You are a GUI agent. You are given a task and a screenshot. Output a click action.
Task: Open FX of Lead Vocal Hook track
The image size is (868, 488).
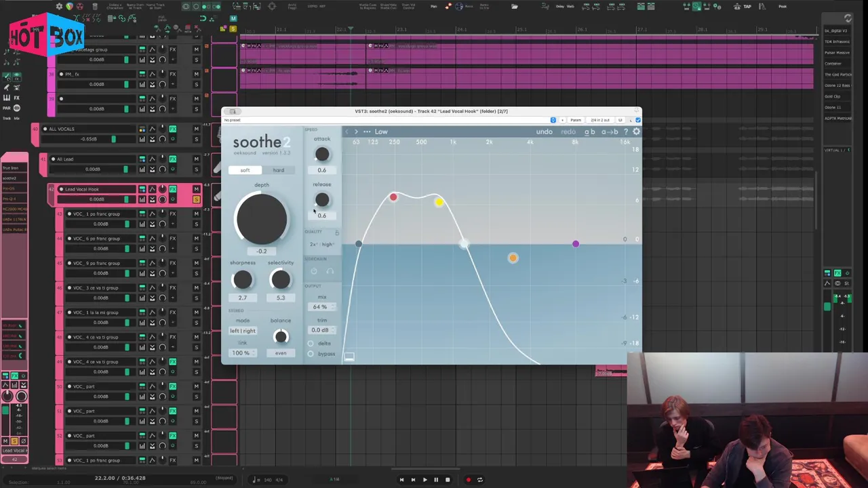coord(172,189)
